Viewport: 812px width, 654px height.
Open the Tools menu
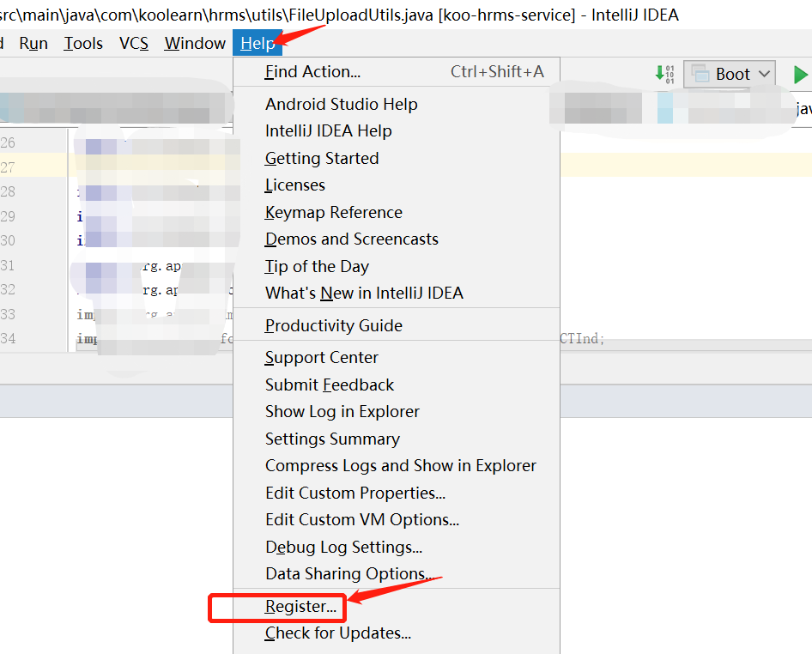(83, 44)
